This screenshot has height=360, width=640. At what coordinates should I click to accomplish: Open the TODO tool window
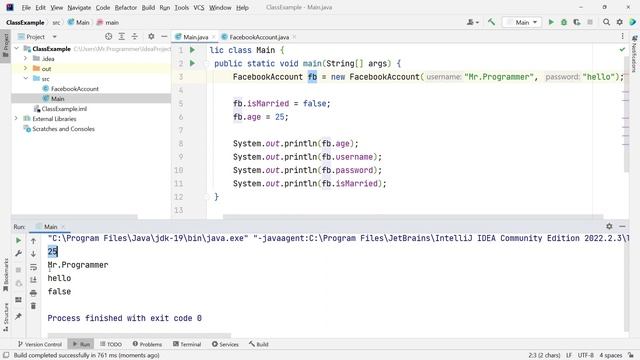pyautogui.click(x=111, y=344)
